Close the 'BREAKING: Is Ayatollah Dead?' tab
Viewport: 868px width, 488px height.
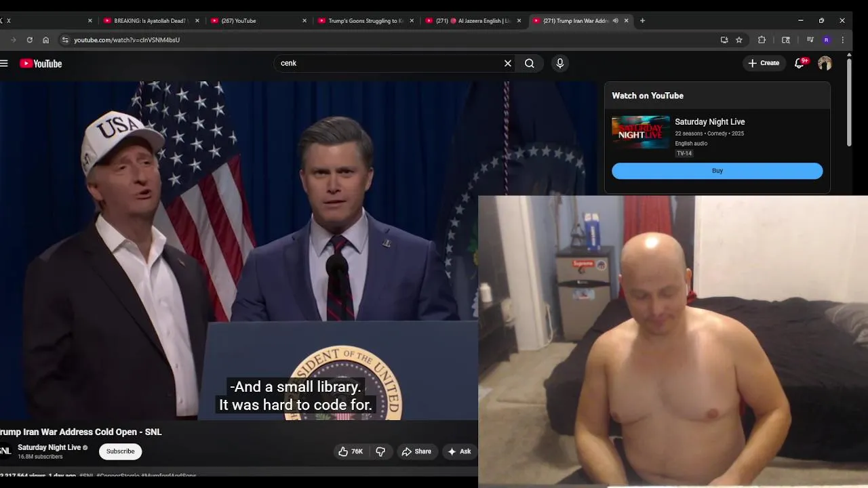coord(197,21)
